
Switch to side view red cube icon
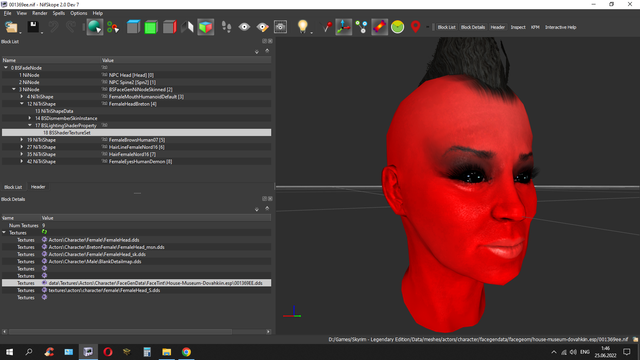pyautogui.click(x=169, y=27)
